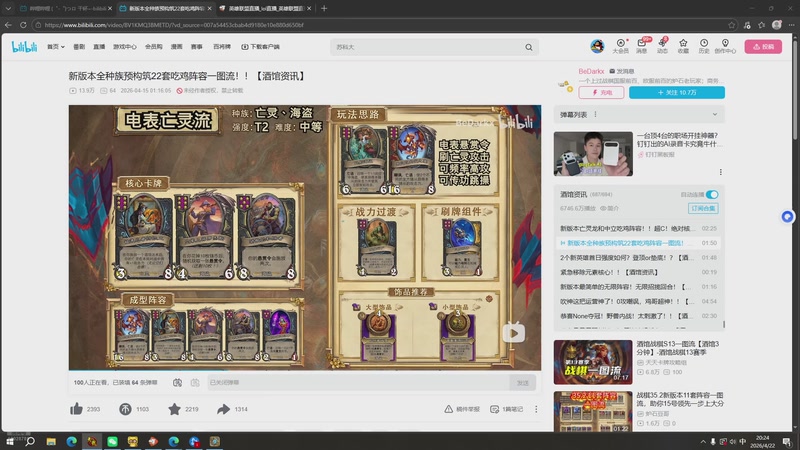Open a new browser tab
Image resolution: width=800 pixels, height=450 pixels.
[324, 9]
